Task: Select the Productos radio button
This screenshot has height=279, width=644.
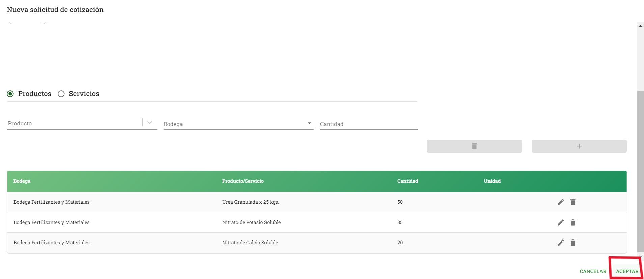Action: point(10,94)
